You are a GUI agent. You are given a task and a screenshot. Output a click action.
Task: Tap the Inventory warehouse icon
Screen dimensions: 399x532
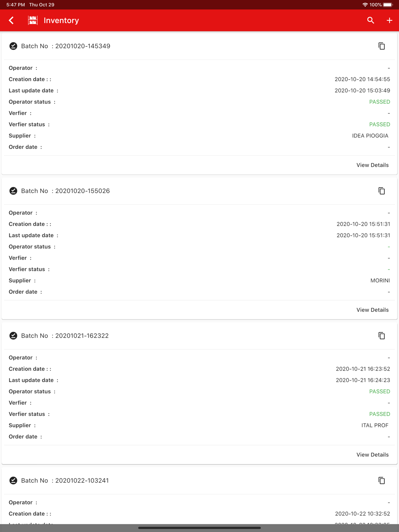tap(33, 20)
